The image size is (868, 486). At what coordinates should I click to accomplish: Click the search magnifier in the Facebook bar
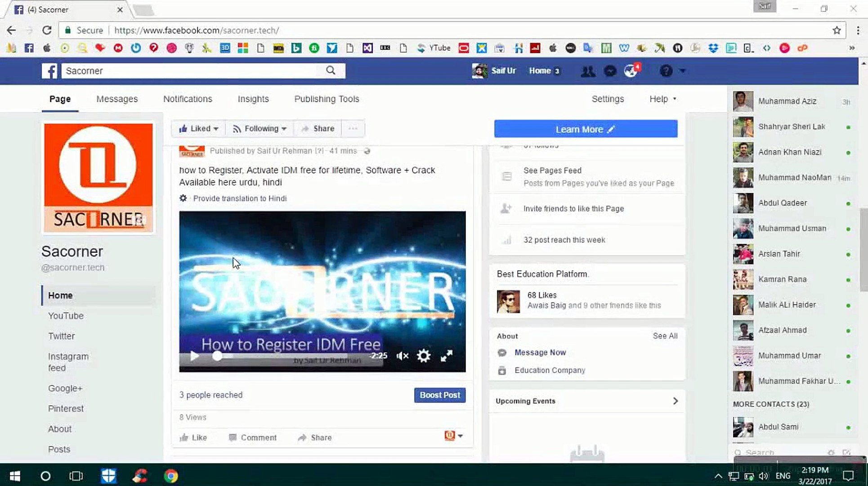click(x=331, y=71)
